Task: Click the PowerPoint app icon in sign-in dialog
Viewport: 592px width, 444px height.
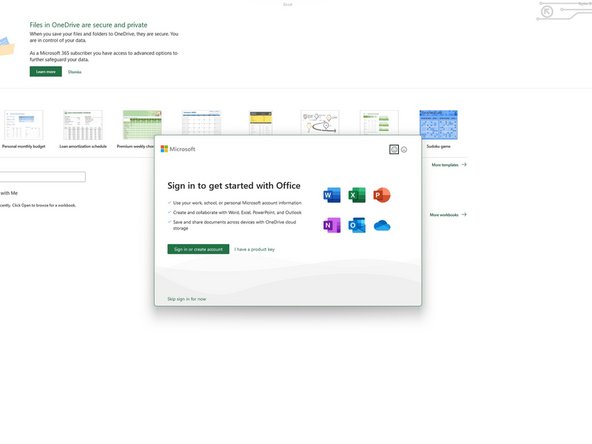Action: click(382, 195)
